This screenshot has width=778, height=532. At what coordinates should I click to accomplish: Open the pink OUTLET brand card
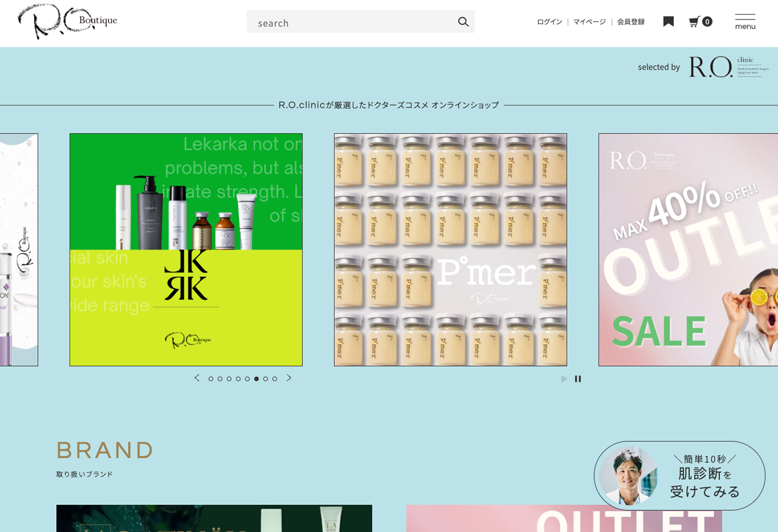tap(564, 518)
